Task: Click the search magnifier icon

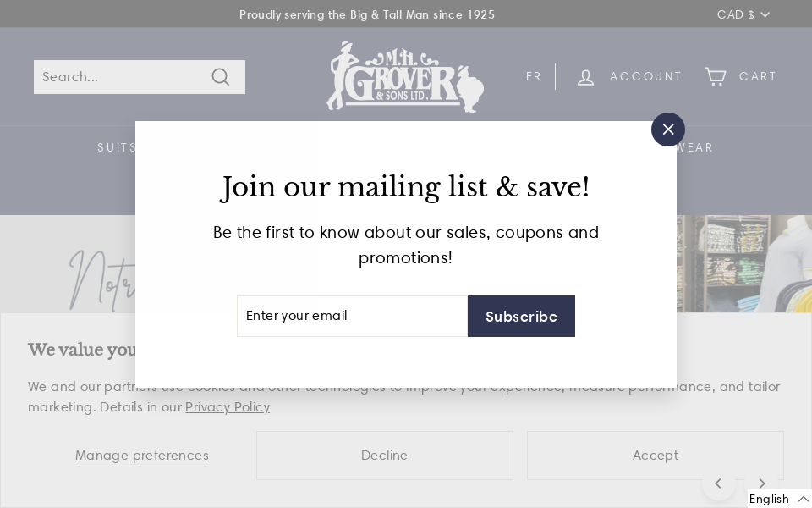Action: [221, 77]
